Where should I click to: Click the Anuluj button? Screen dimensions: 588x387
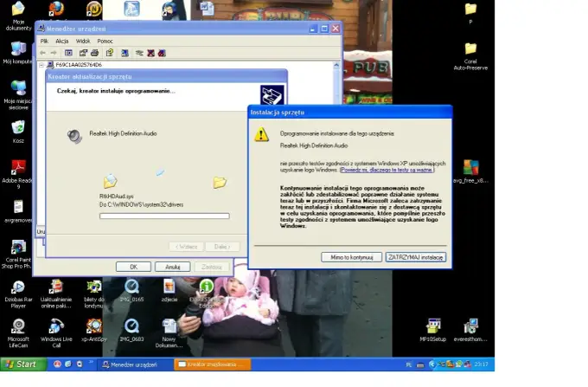click(x=172, y=267)
